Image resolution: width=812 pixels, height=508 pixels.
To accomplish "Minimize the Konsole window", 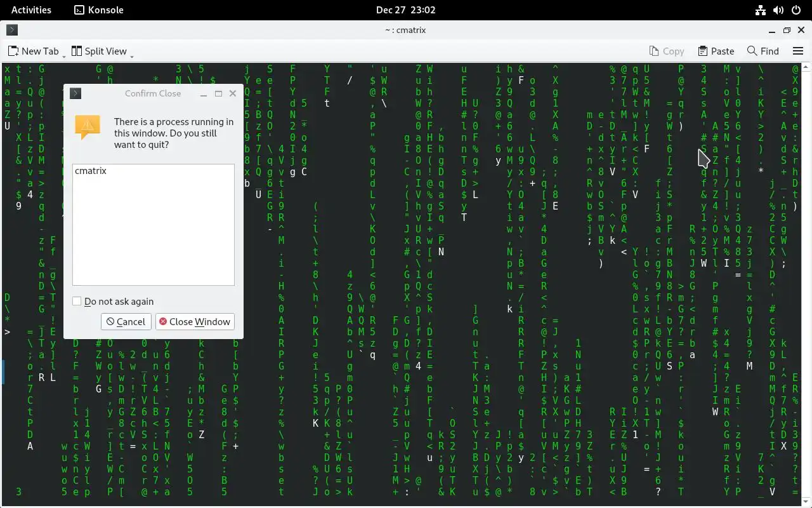I will pos(772,30).
